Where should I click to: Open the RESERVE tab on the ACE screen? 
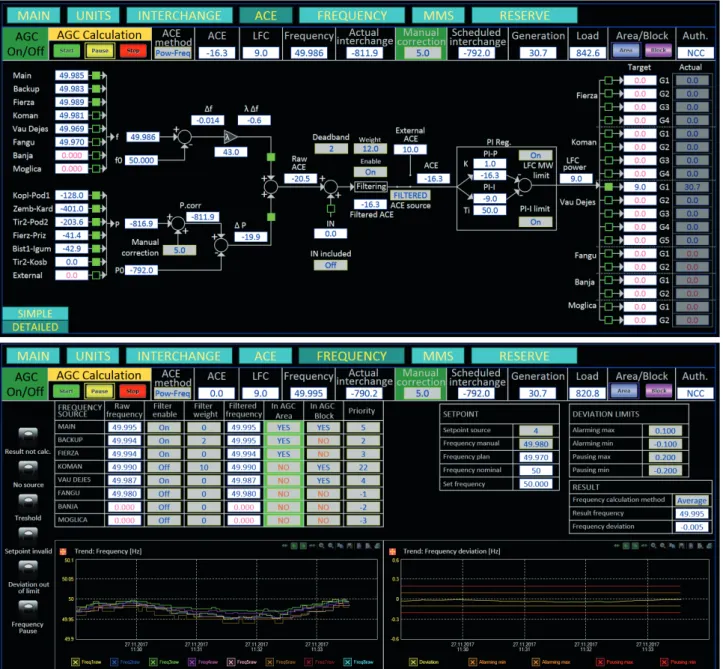click(x=524, y=16)
